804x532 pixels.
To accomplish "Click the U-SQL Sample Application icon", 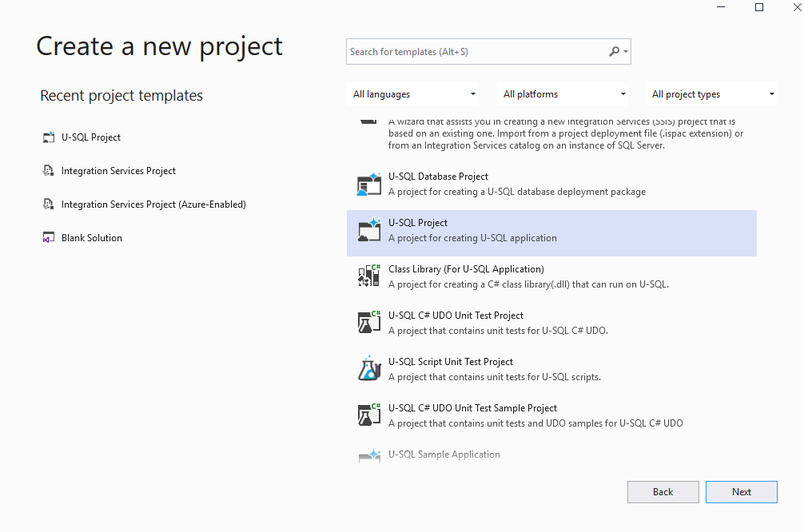I will coord(369,456).
